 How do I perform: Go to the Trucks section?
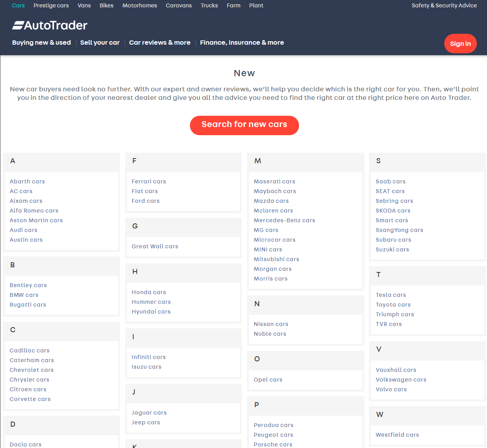[209, 5]
